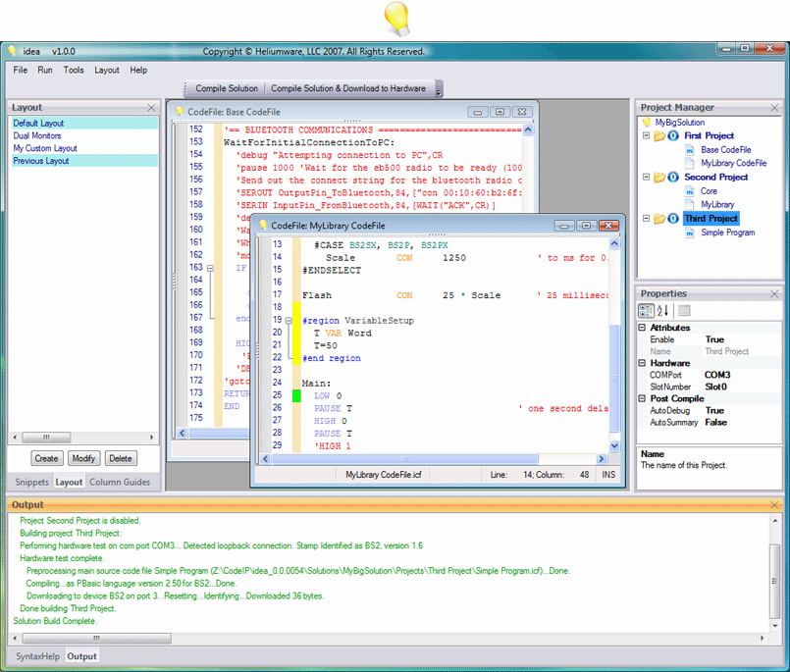The image size is (790, 672).
Task: Select the Alphabetical sort icon in Properties
Action: pyautogui.click(x=661, y=310)
